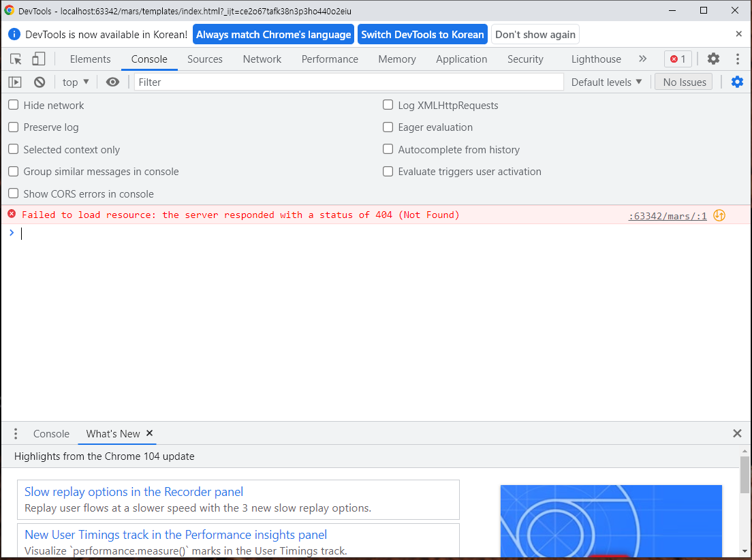This screenshot has height=560, width=752.
Task: Show the console sidebar panel icon
Action: pos(15,82)
